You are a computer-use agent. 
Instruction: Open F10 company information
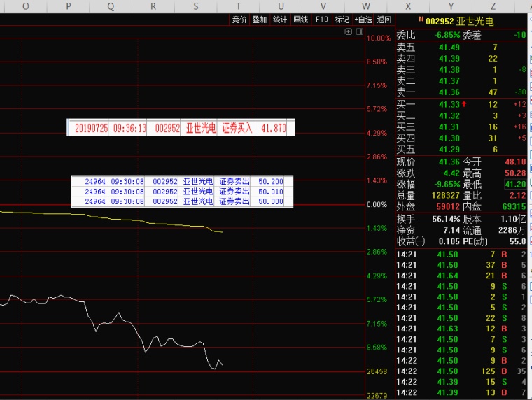point(322,20)
